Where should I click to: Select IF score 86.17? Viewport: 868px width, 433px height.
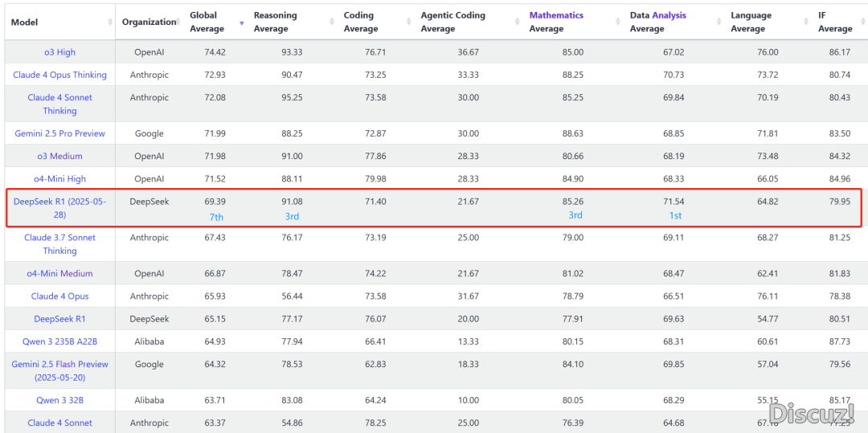[x=840, y=52]
